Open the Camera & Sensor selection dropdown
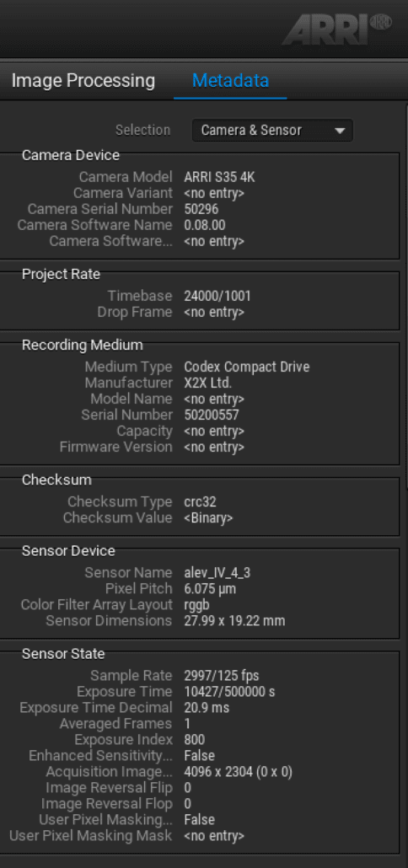The width and height of the screenshot is (408, 868). [272, 131]
